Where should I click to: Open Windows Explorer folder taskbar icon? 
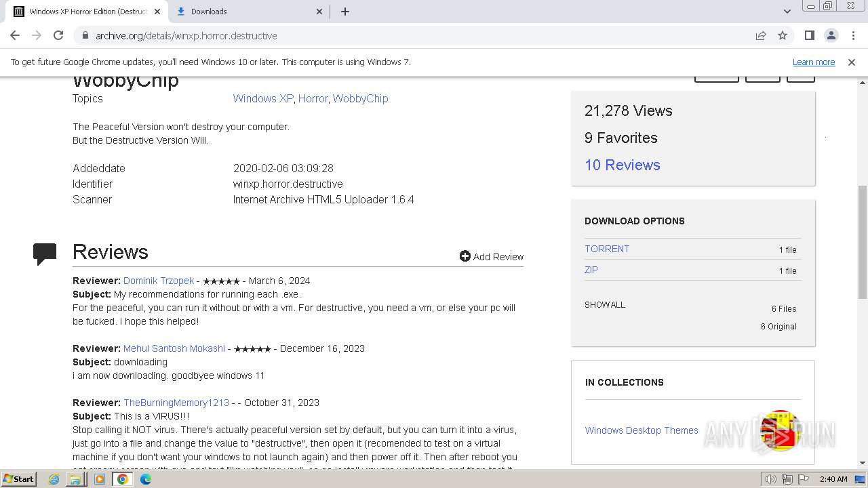click(x=75, y=479)
